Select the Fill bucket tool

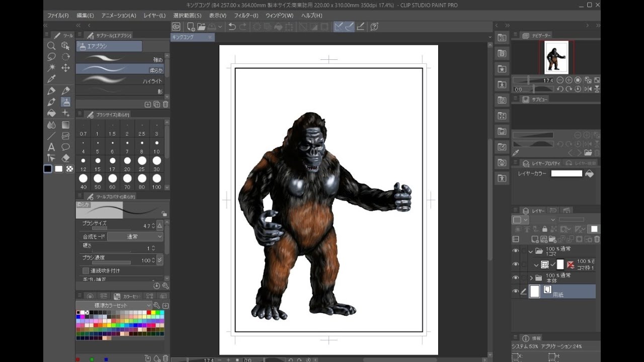[x=51, y=113]
